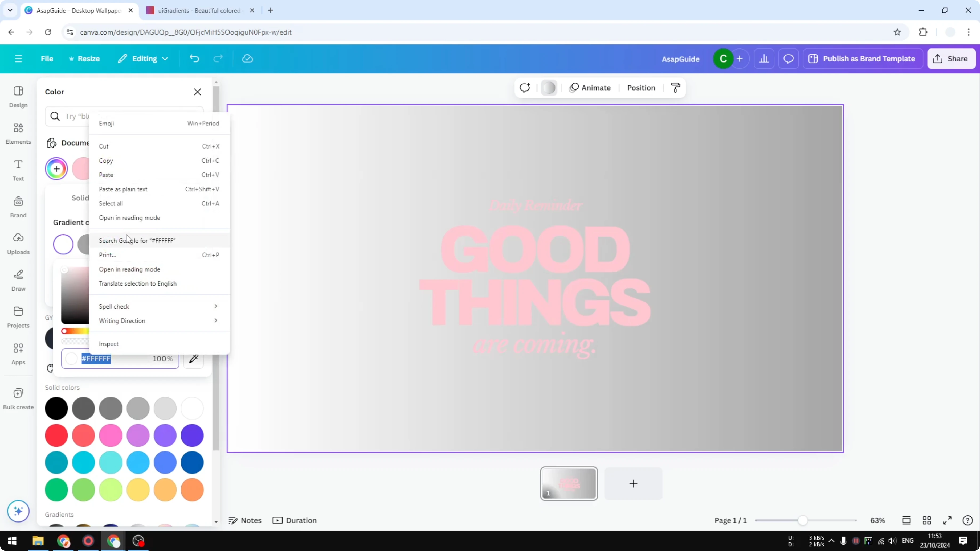Bookmark this page with star icon
980x551 pixels.
click(897, 32)
